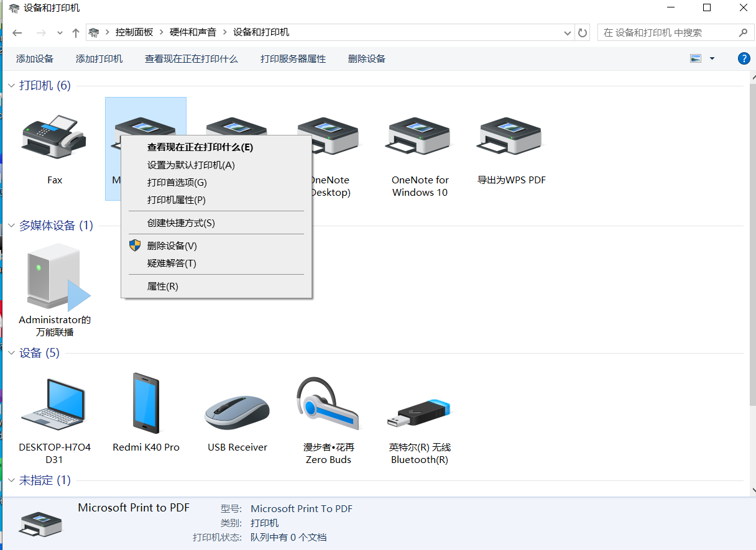Open the blue help question mark icon
Screen dimensions: 756x550
[744, 58]
